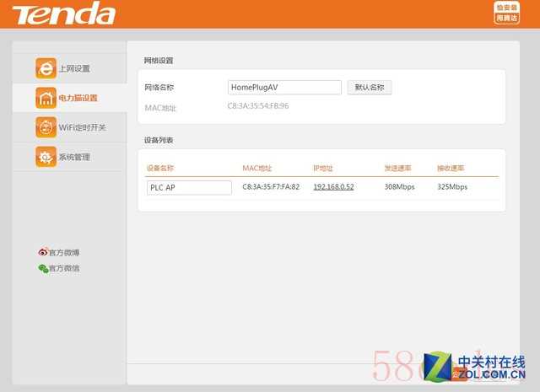Open the 192.168.0.52 IP address link
The height and width of the screenshot is (392, 540).
coord(333,187)
